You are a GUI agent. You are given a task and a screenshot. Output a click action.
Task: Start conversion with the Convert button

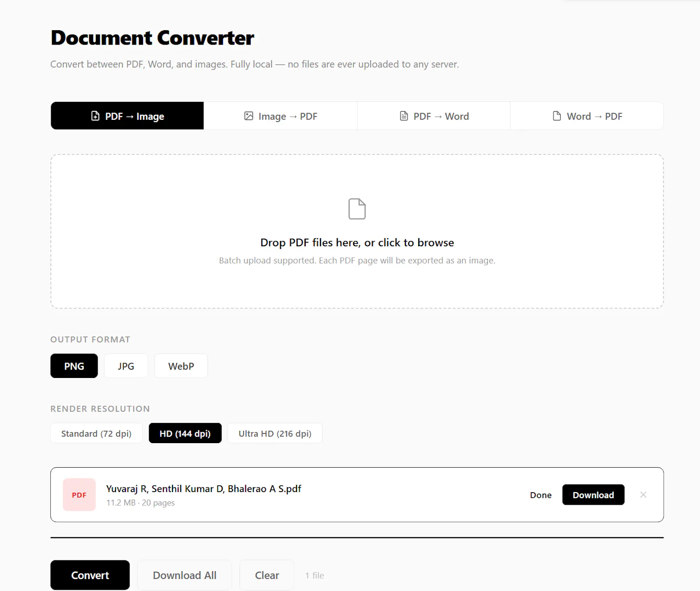coord(90,575)
